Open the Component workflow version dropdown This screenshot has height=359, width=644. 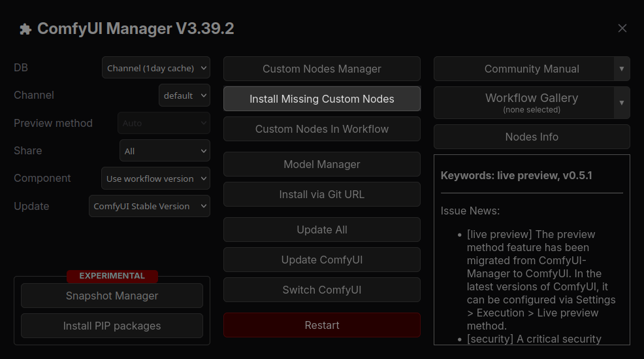click(155, 179)
